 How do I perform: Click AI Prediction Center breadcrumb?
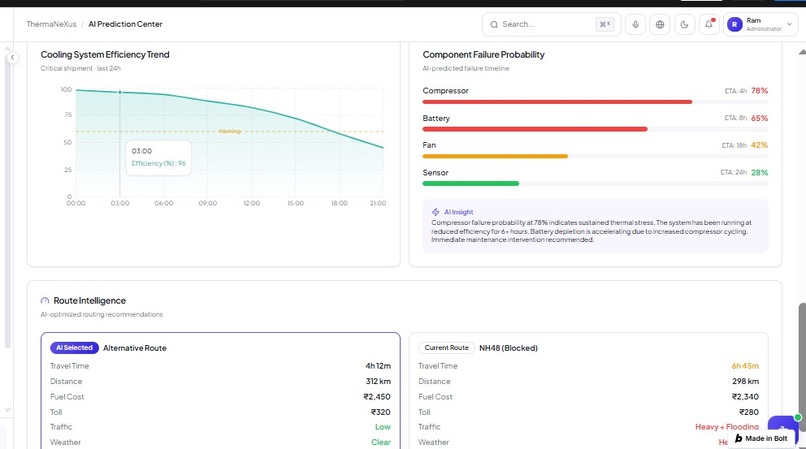125,24
